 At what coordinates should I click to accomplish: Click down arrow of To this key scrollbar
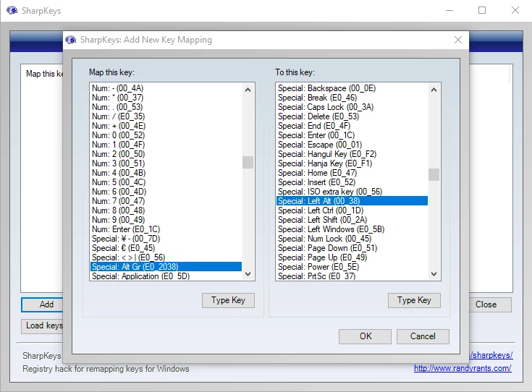[434, 273]
